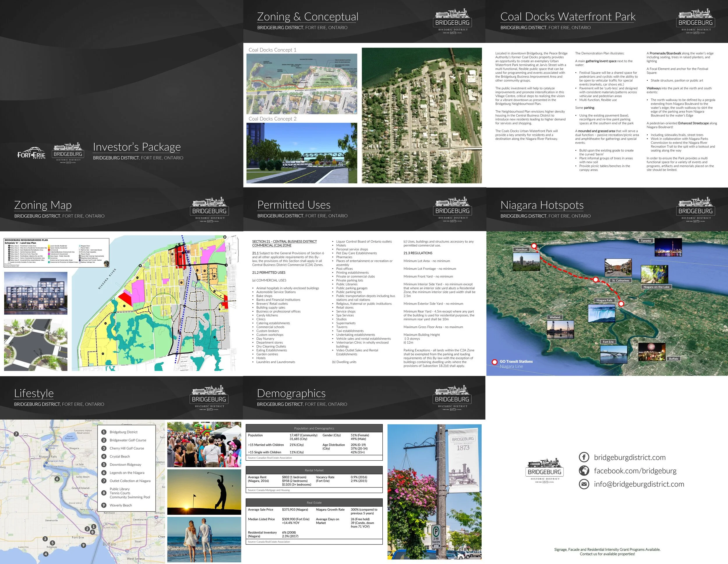The width and height of the screenshot is (728, 564).
Task: Select the golfer sunset photo
Action: [x=204, y=492]
